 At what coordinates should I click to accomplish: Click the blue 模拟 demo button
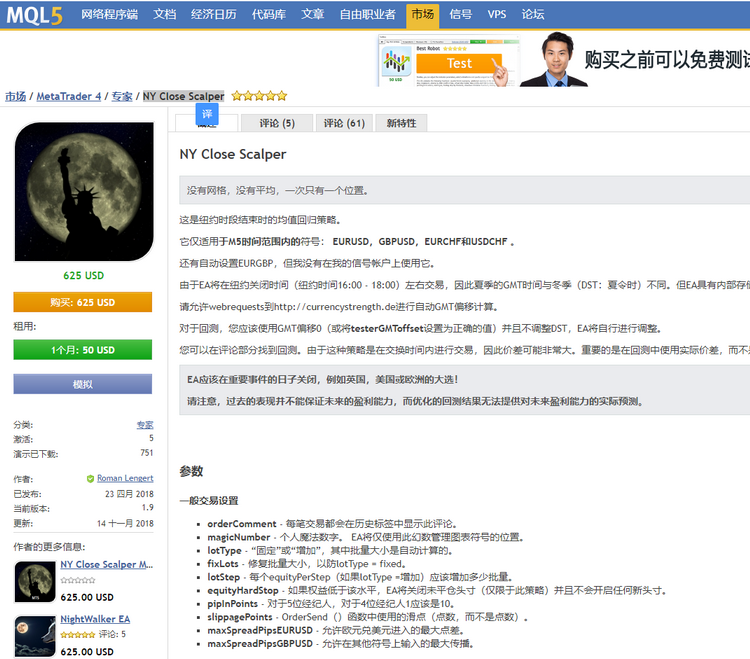tap(83, 384)
